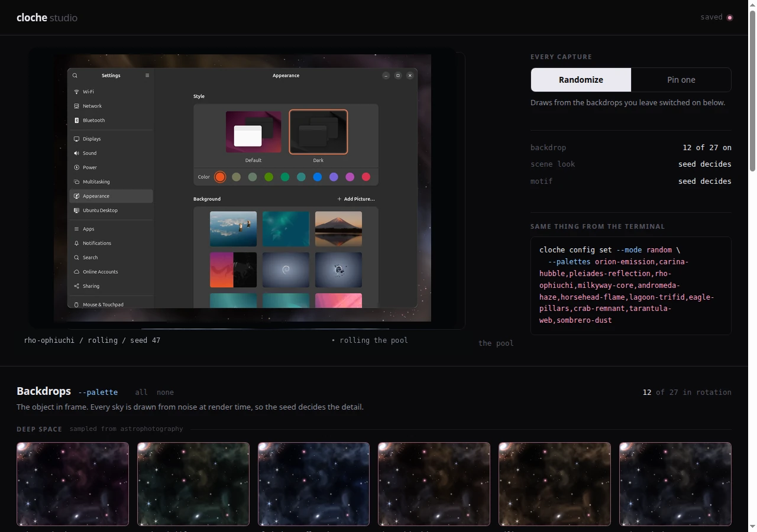Click the cloche studio logo
This screenshot has height=532, width=757.
47,18
